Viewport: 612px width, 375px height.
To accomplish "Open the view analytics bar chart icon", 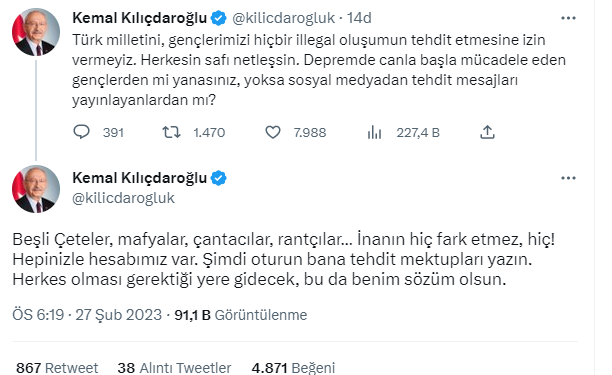I will tap(374, 132).
